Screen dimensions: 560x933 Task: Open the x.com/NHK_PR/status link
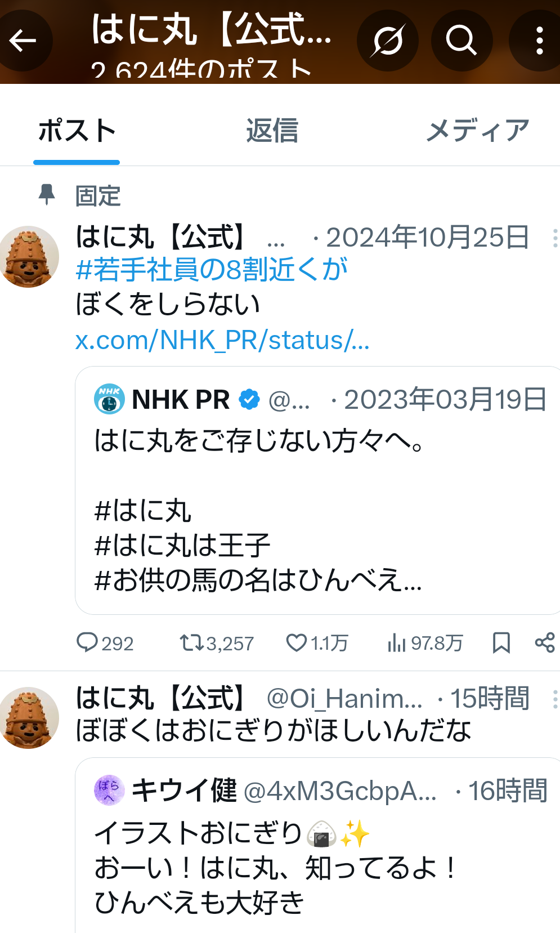coord(222,340)
